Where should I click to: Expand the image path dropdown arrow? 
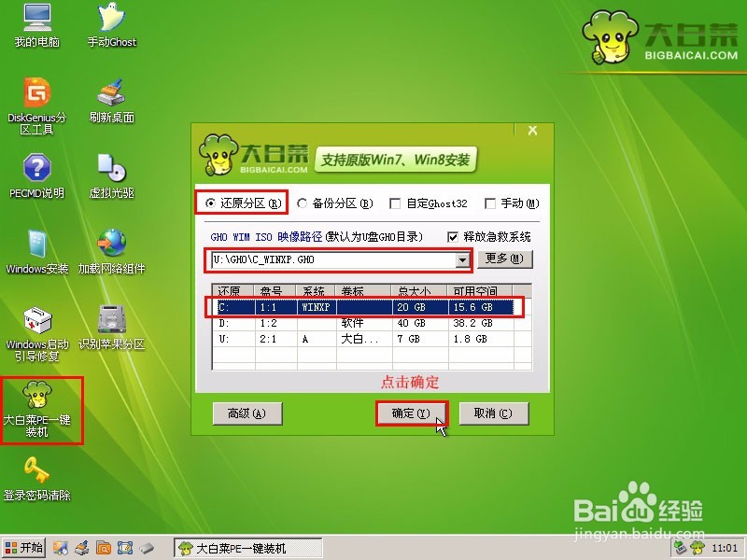click(x=462, y=260)
